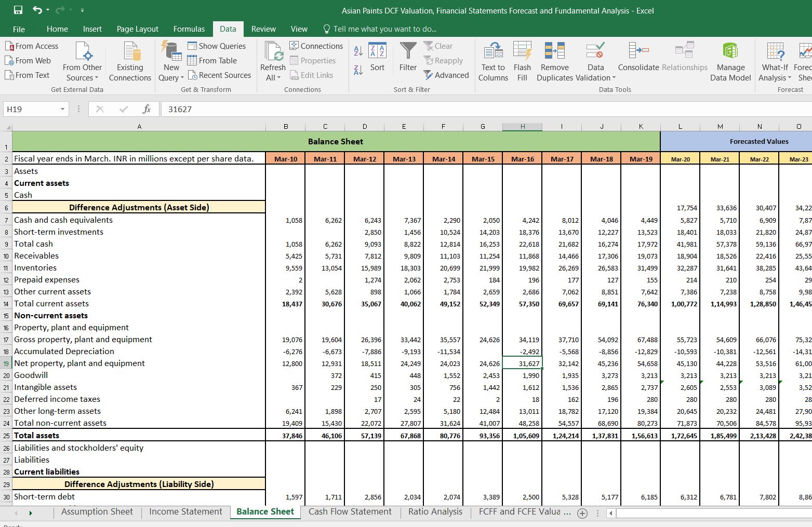Select Difference Adjustments (Asset Side) cell

click(x=139, y=207)
